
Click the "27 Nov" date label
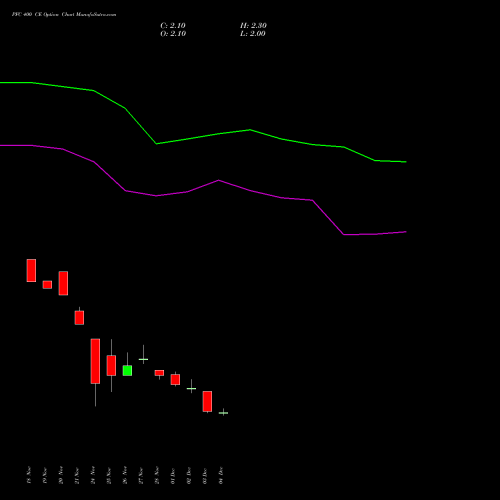click(x=141, y=475)
